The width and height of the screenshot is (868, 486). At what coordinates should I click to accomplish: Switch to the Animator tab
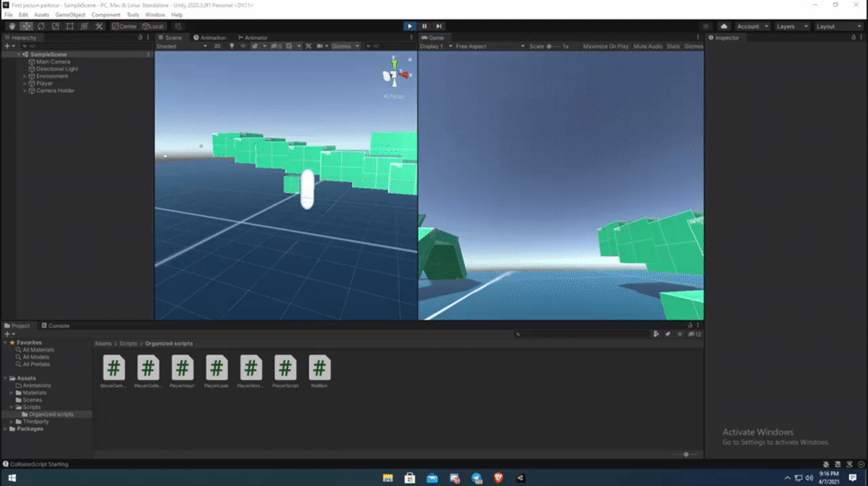coord(253,37)
